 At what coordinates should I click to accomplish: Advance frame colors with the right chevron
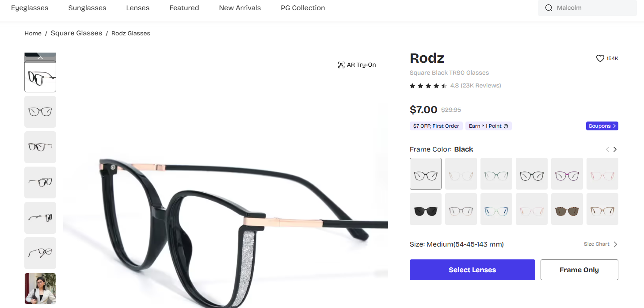pyautogui.click(x=615, y=149)
